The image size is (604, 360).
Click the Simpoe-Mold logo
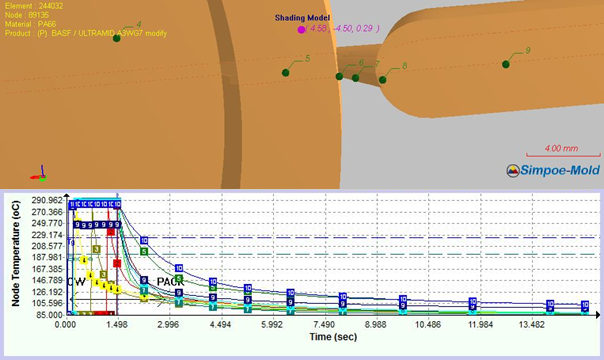pos(553,170)
